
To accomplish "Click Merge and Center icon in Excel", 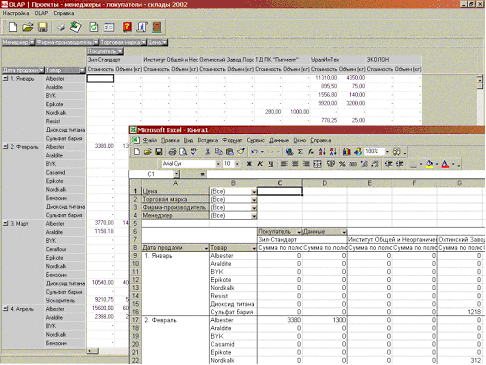I will click(317, 164).
